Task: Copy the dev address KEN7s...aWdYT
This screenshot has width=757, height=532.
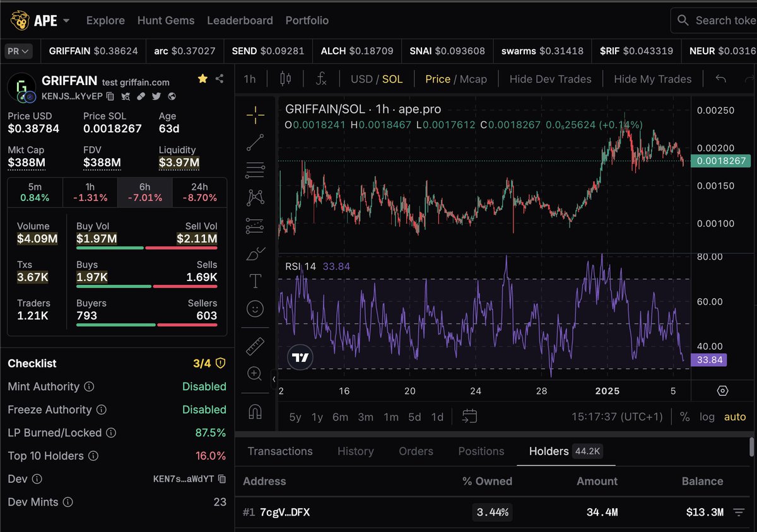Action: [221, 479]
